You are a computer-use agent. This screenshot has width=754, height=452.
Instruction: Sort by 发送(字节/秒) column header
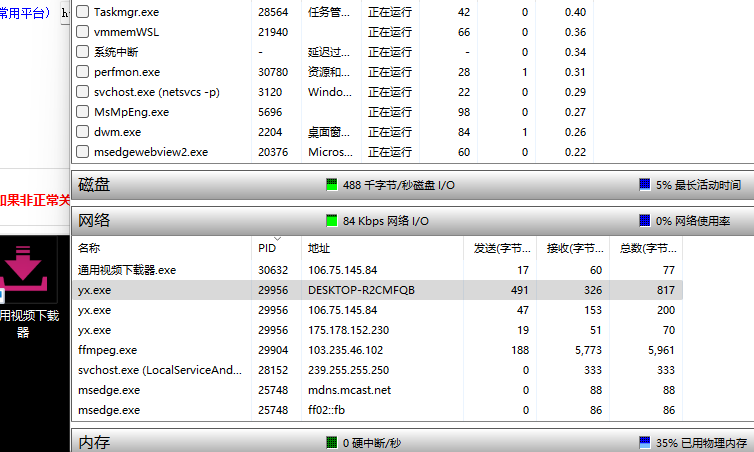pos(502,248)
